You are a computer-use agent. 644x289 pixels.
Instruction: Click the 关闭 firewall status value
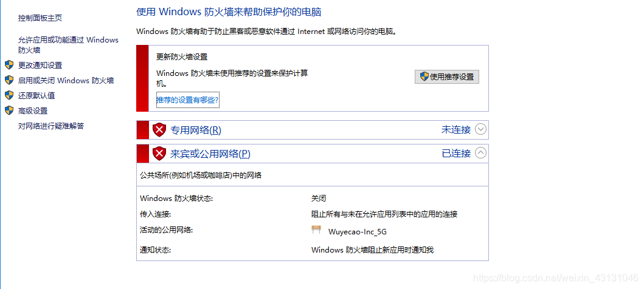(x=319, y=199)
